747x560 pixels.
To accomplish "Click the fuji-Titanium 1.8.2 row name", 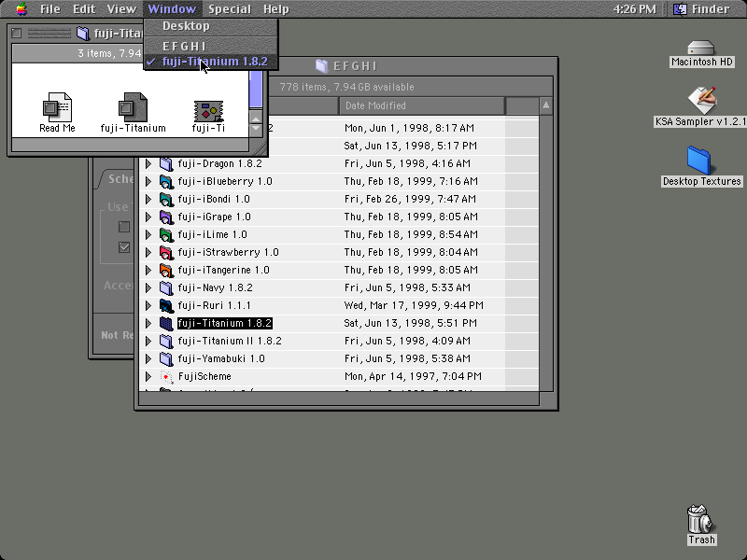I will coord(225,323).
